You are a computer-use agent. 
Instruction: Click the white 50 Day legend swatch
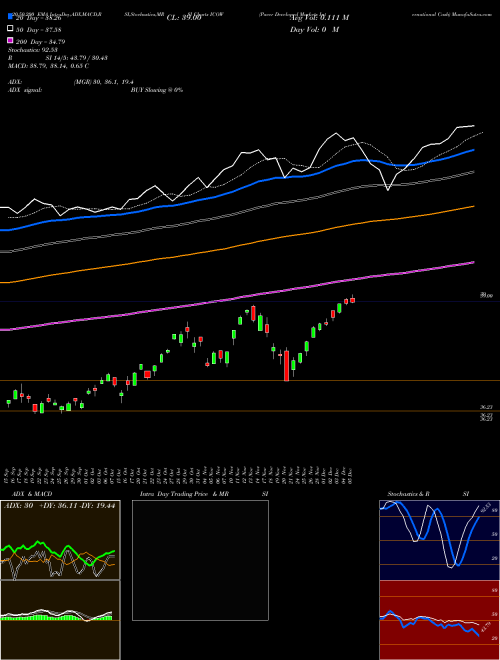click(11, 29)
